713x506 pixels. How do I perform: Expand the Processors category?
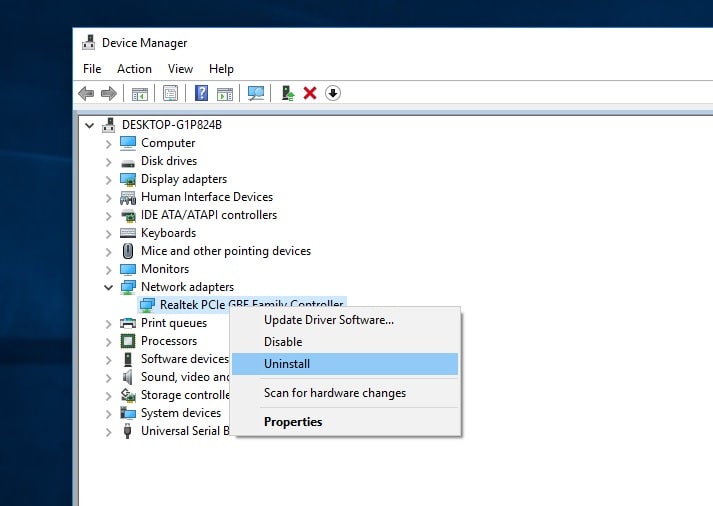pos(108,342)
